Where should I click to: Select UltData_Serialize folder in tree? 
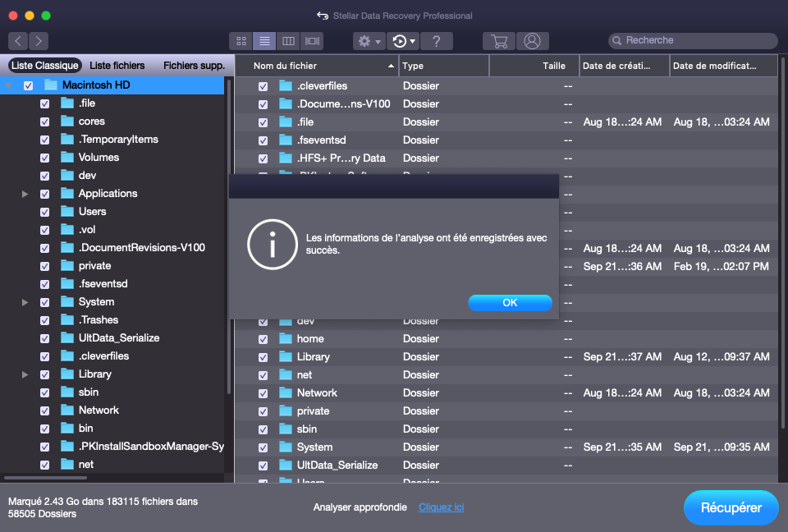coord(119,338)
